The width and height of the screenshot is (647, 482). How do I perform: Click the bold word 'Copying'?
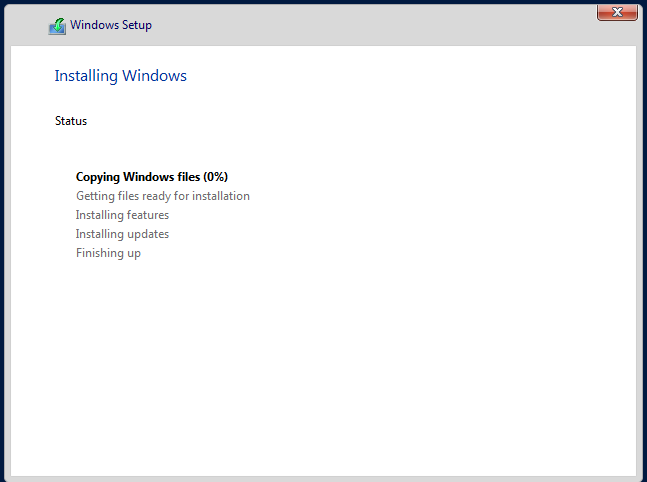[x=98, y=177]
